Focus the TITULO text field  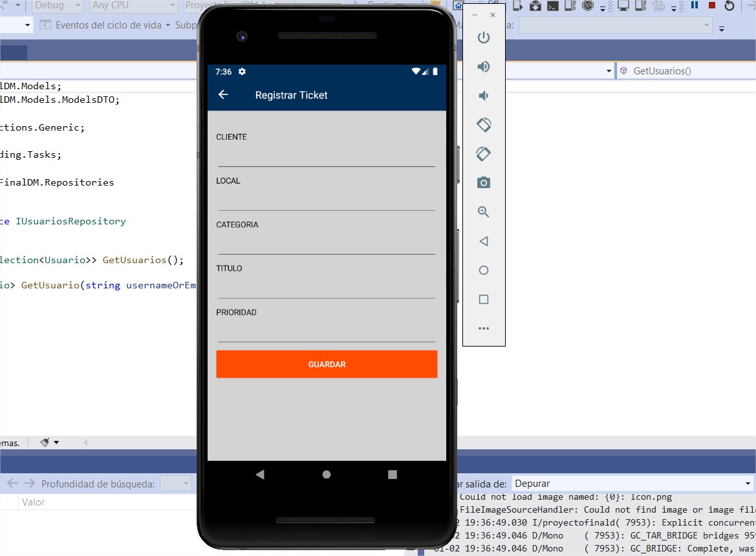coord(327,287)
